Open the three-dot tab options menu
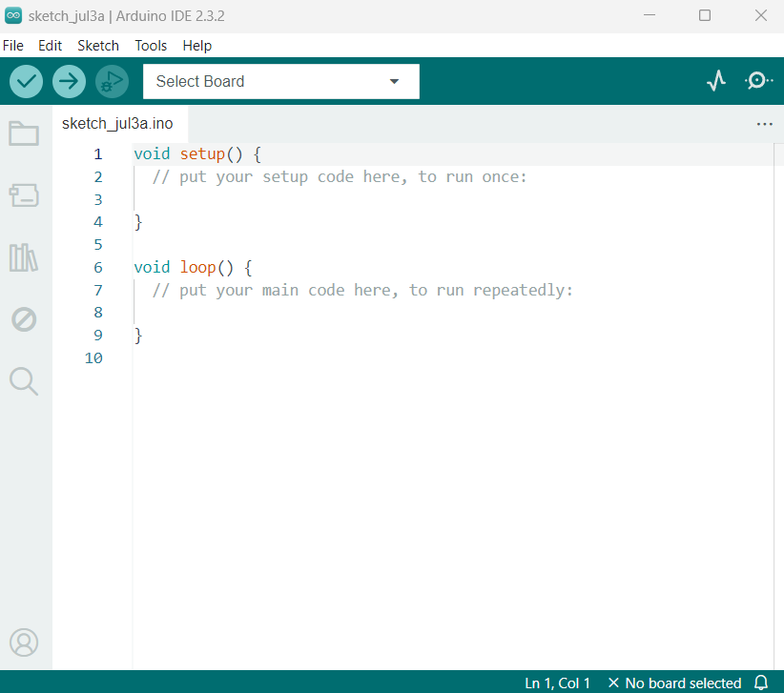Viewport: 784px width, 693px height. tap(764, 124)
